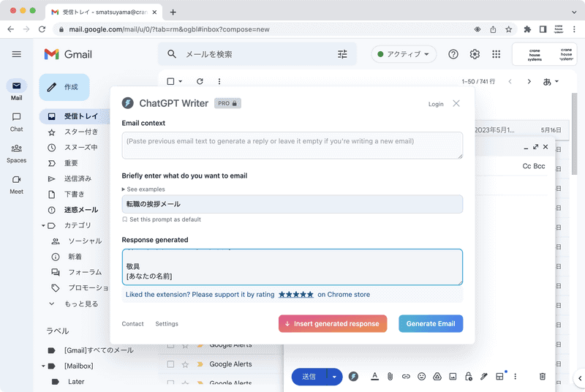This screenshot has width=585, height=392.
Task: Open the Chat section in the left rail
Action: (16, 122)
